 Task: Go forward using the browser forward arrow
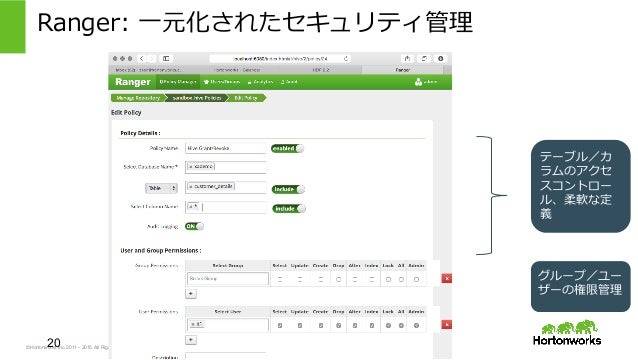click(151, 59)
